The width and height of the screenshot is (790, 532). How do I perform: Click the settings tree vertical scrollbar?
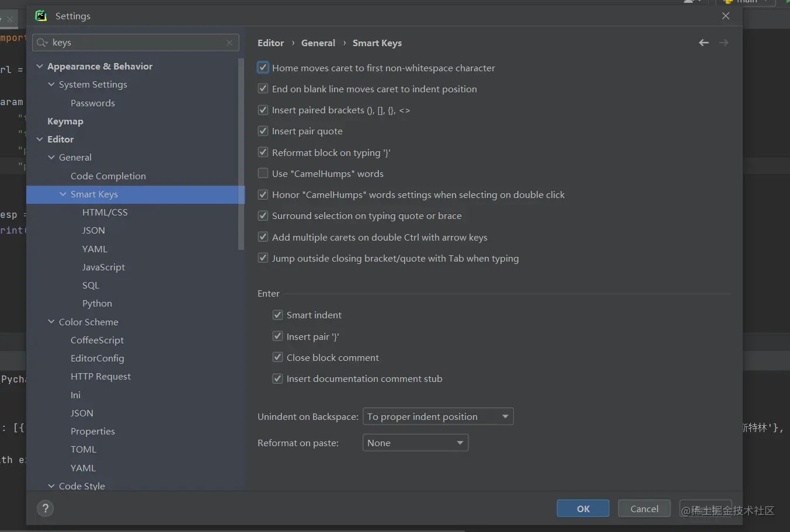241,154
